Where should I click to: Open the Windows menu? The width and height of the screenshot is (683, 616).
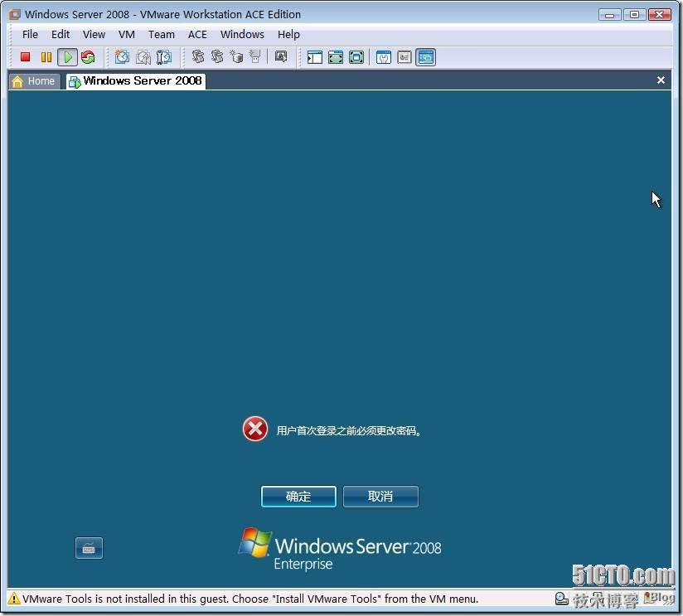(x=242, y=35)
